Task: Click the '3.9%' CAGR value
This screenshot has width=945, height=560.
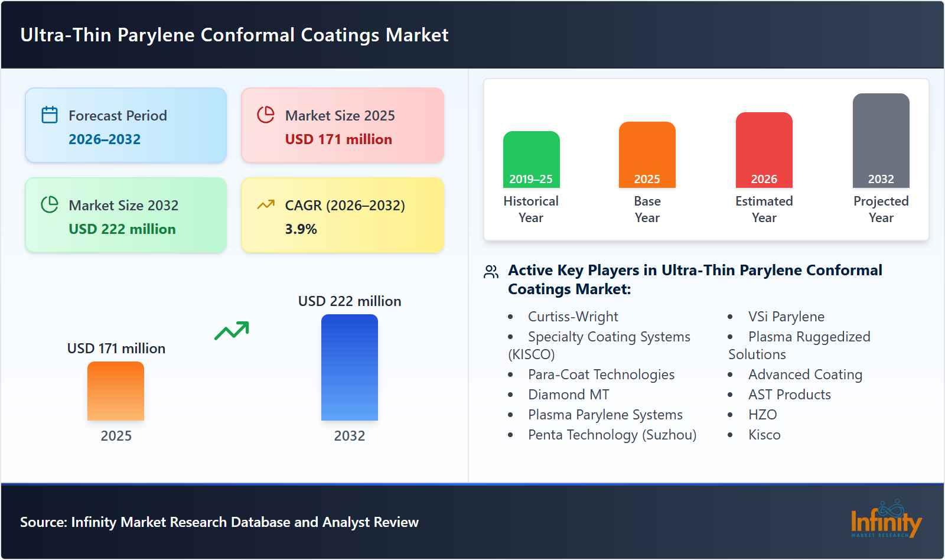Action: coord(301,229)
